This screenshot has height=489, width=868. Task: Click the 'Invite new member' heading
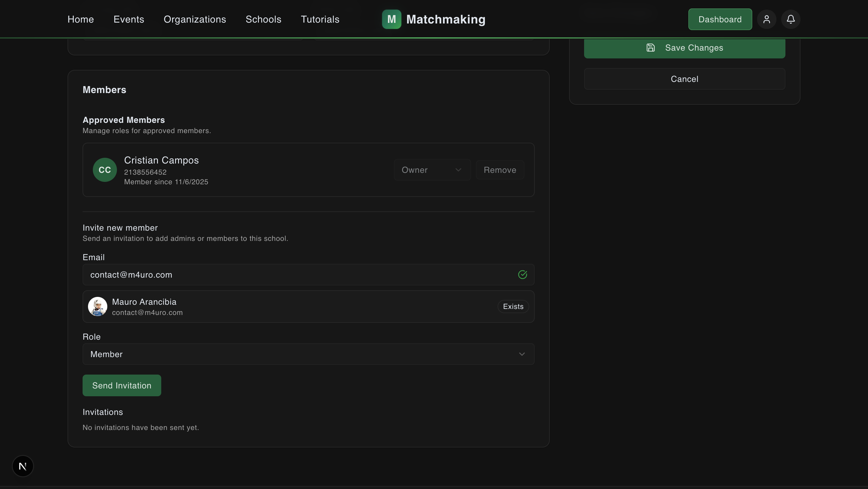pyautogui.click(x=120, y=228)
